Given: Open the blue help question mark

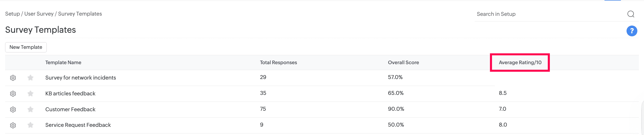Looking at the screenshot, I should tap(632, 31).
